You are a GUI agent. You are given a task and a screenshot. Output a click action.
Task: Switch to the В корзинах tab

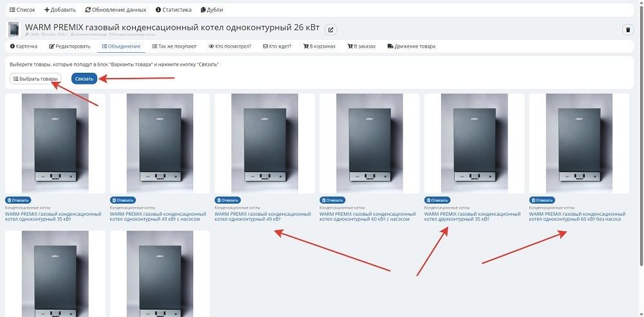319,46
